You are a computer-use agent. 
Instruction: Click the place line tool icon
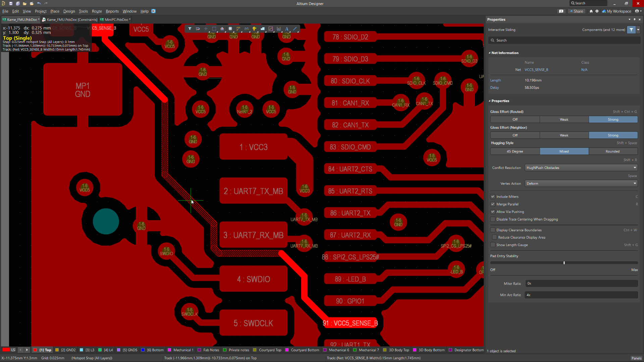295,29
